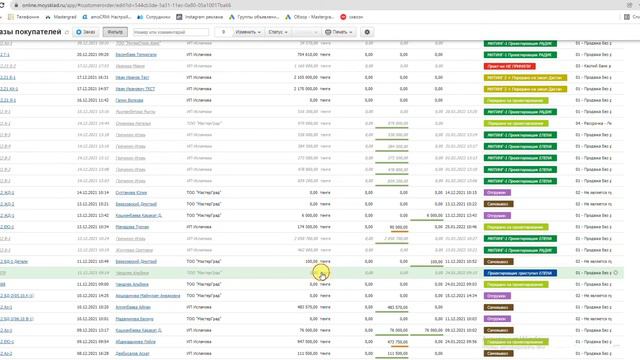Open the Обзор - Mastergra... bookmark
Screen dimensions: 640x360
pyautogui.click(x=309, y=17)
